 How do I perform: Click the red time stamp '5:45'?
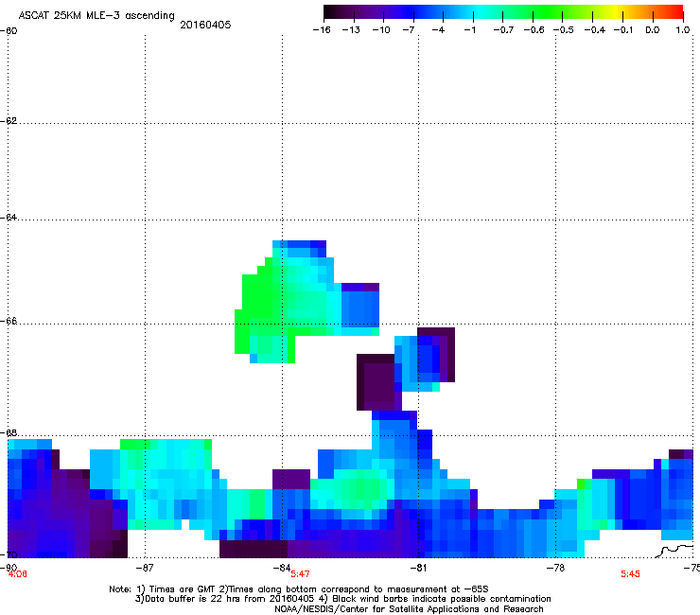[630, 574]
